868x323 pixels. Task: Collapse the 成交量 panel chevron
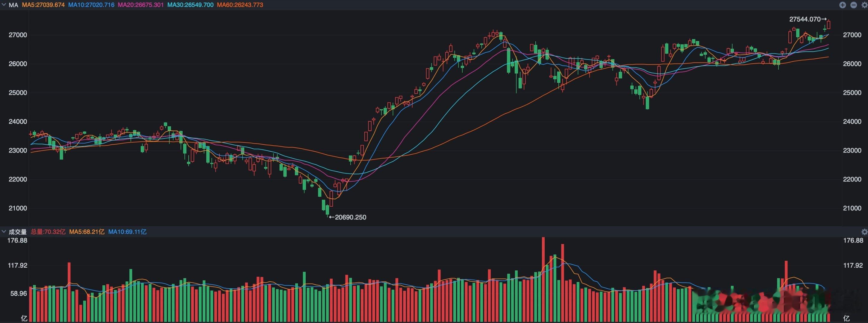(x=4, y=231)
